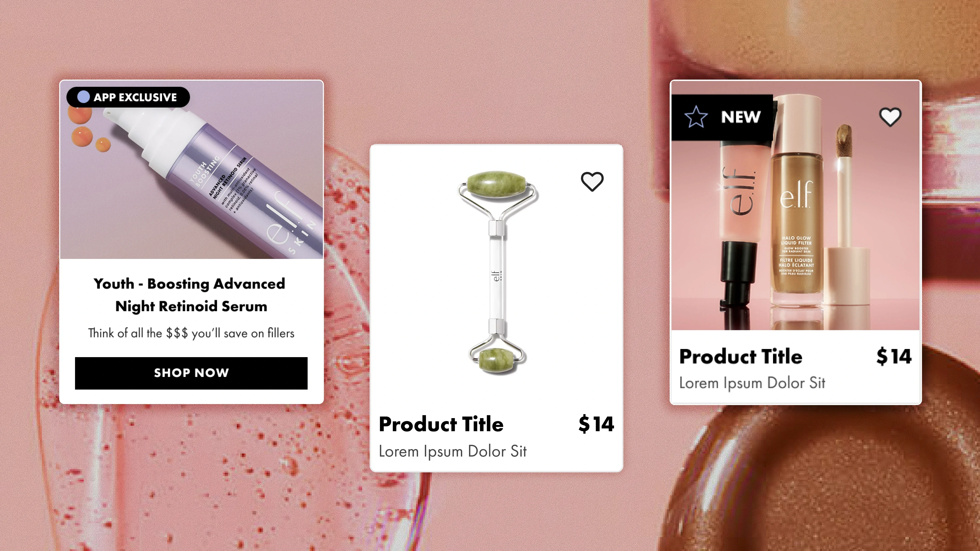Image resolution: width=980 pixels, height=551 pixels.
Task: Click the NEW label text on the black badge
Action: click(x=741, y=117)
